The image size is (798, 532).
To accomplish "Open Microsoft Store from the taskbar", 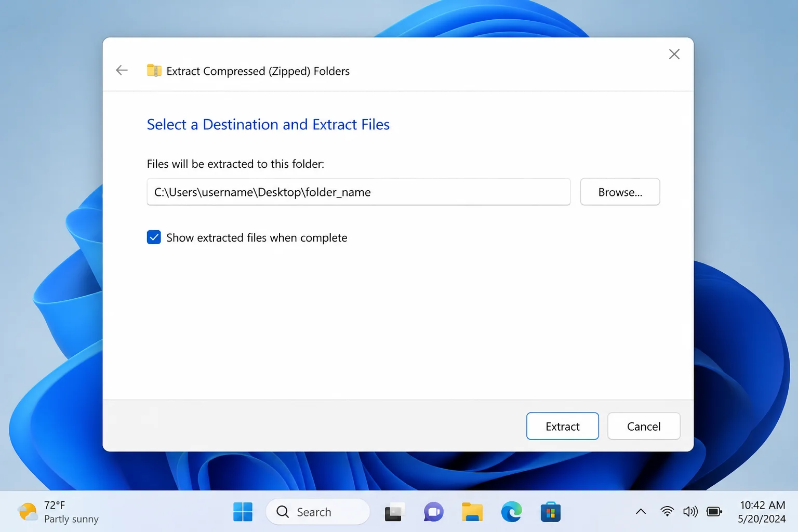I will click(x=550, y=512).
